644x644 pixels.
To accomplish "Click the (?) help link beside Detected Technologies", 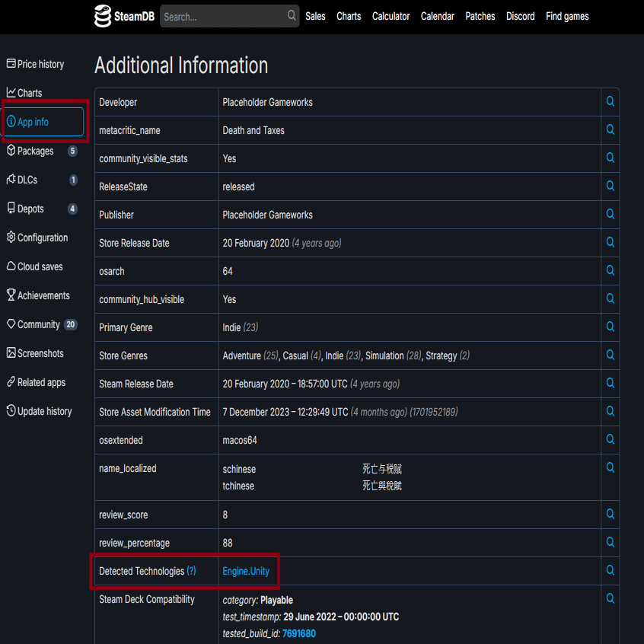I will (191, 570).
